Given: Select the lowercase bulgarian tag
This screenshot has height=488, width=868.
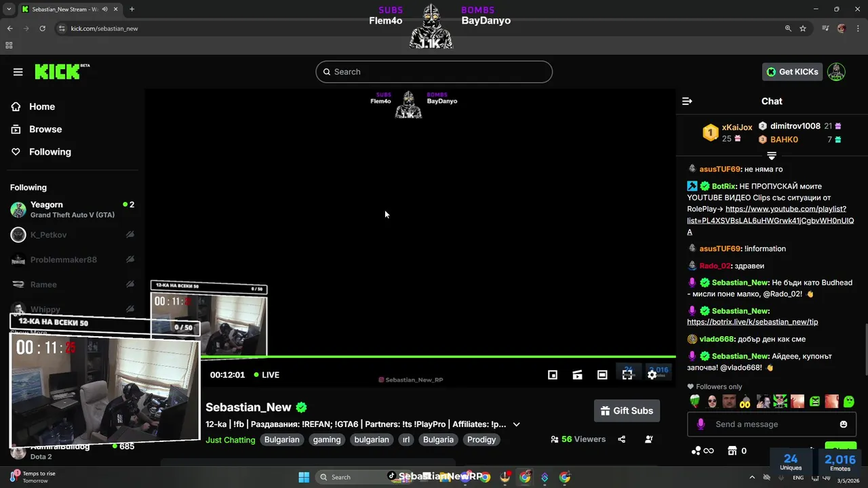Looking at the screenshot, I should point(372,440).
